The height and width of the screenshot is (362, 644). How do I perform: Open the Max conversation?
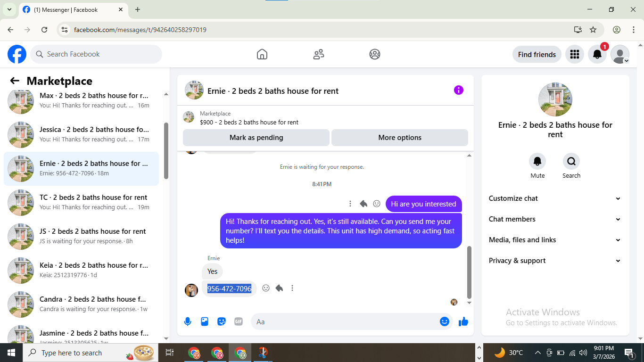tap(81, 100)
